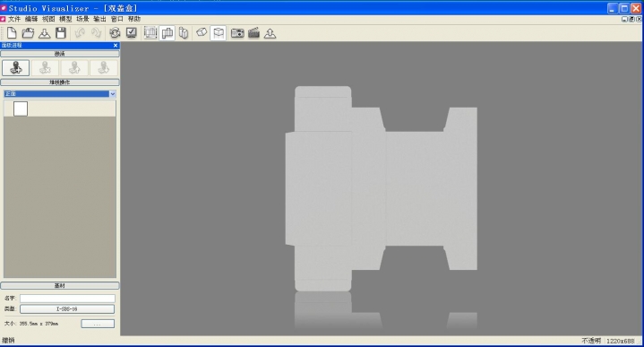Toggle the flat unfolded box view button
The width and height of the screenshot is (644, 347).
[167, 33]
